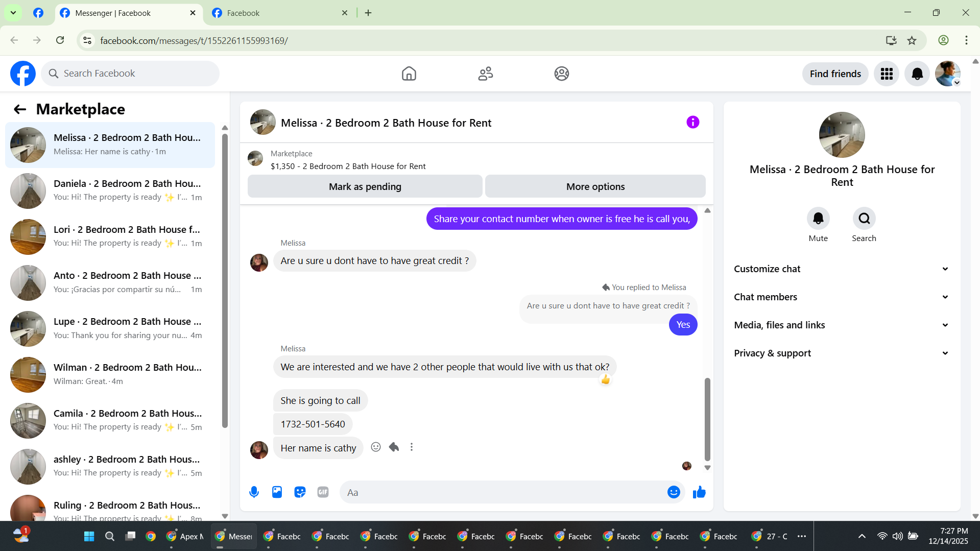This screenshot has height=551, width=980.
Task: Open the notifications bell in header
Action: pyautogui.click(x=917, y=74)
